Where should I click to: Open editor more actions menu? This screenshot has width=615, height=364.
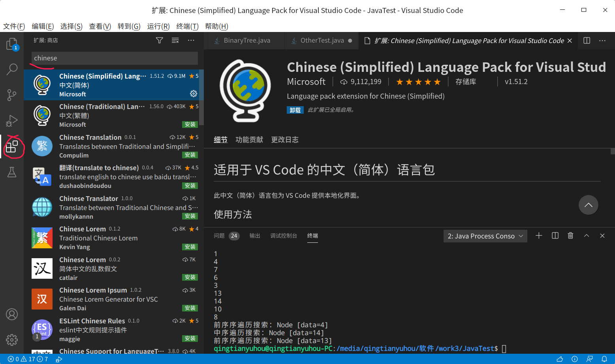point(602,41)
